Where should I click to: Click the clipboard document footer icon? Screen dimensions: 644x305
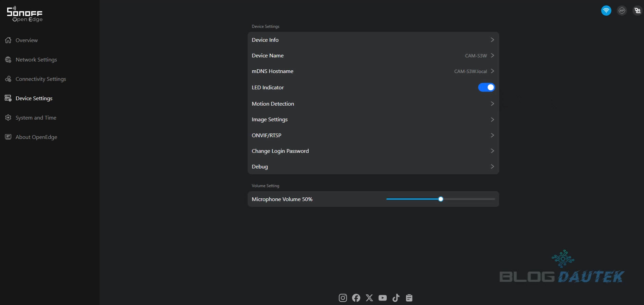(x=409, y=298)
